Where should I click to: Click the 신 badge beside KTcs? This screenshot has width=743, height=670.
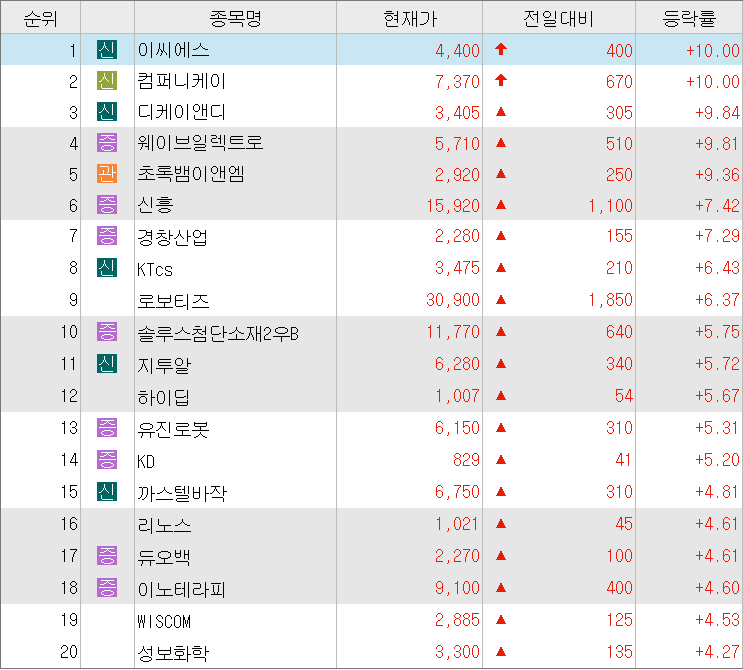(x=107, y=268)
